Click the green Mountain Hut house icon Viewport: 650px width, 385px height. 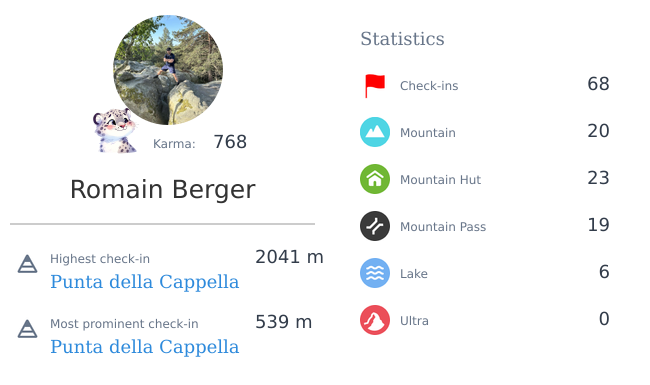(375, 179)
